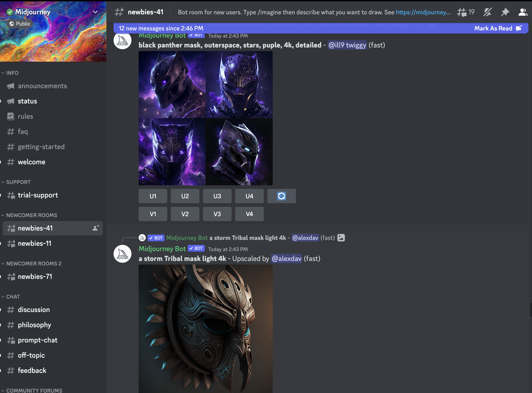The height and width of the screenshot is (393, 532).
Task: Click the newbies-41 channel header hash icon
Action: pos(119,12)
